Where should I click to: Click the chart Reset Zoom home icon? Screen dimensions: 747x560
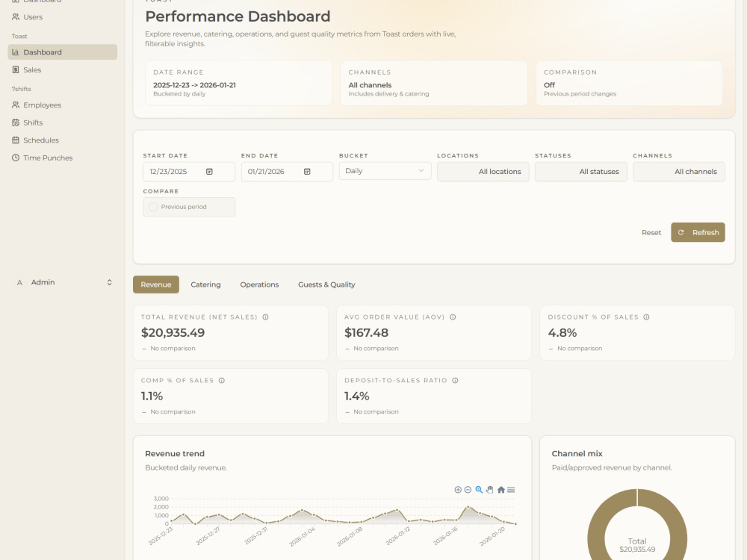(500, 490)
